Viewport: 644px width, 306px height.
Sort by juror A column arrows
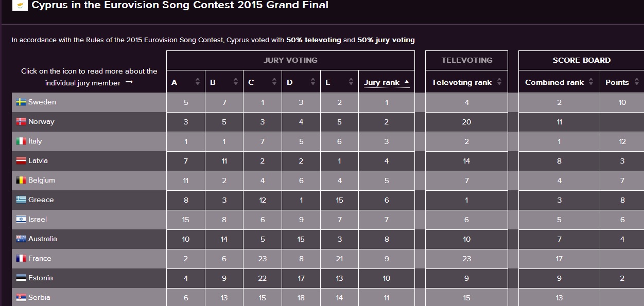coord(198,82)
